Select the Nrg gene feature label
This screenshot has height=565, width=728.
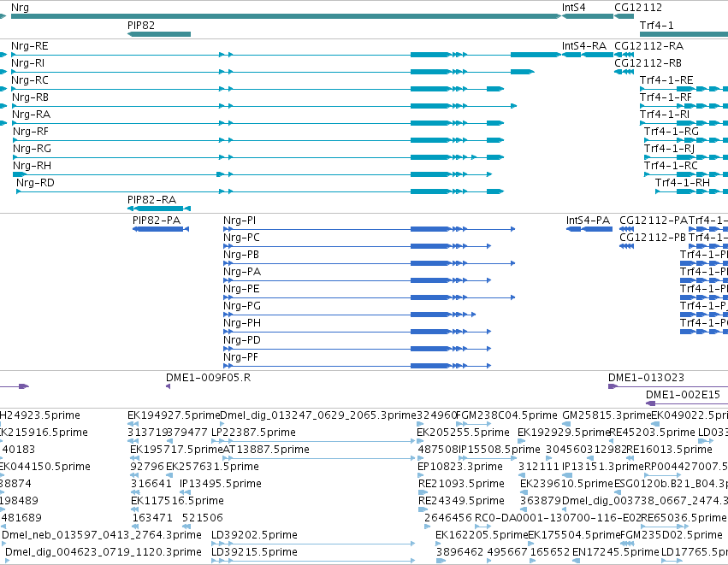click(20, 8)
